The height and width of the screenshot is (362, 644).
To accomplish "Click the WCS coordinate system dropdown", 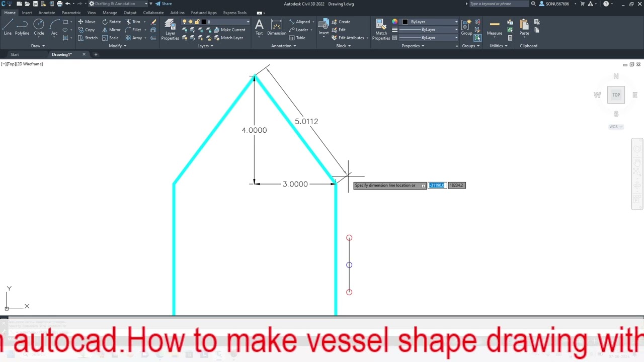I will click(x=615, y=127).
